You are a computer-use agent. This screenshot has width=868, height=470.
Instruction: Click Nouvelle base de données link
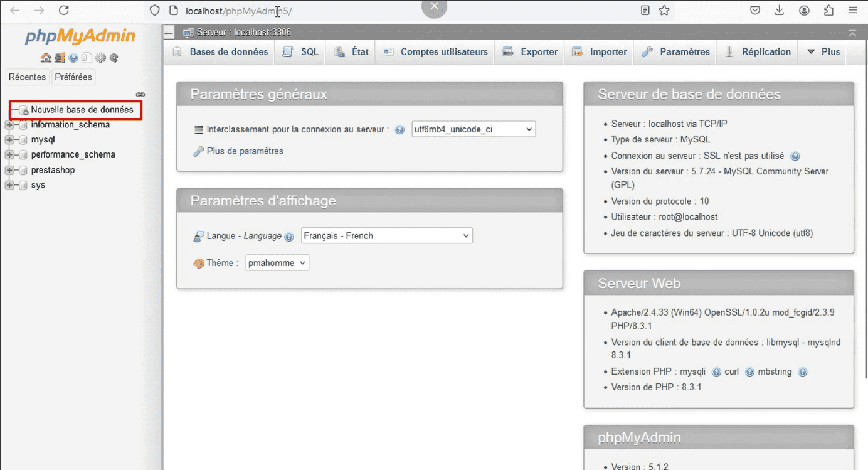pyautogui.click(x=82, y=110)
